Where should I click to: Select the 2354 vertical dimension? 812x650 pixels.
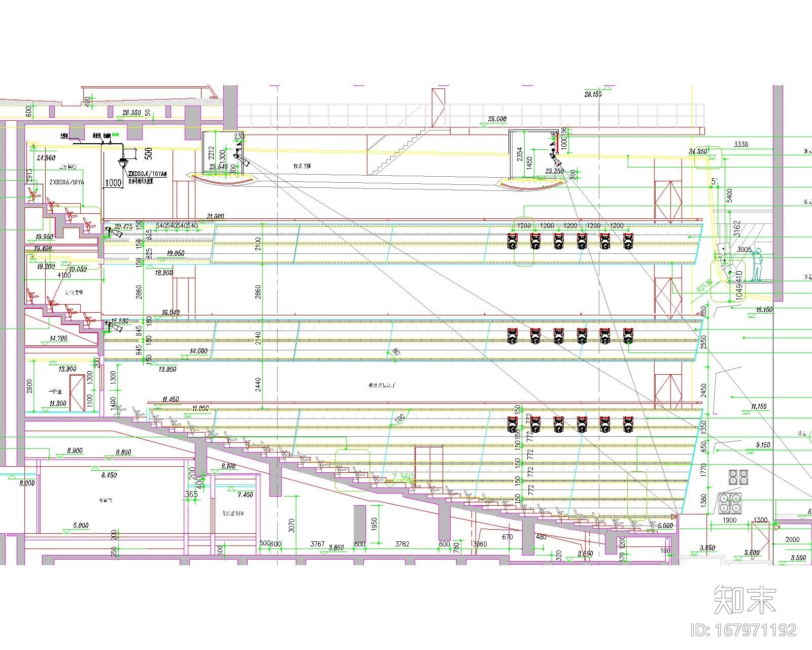520,154
